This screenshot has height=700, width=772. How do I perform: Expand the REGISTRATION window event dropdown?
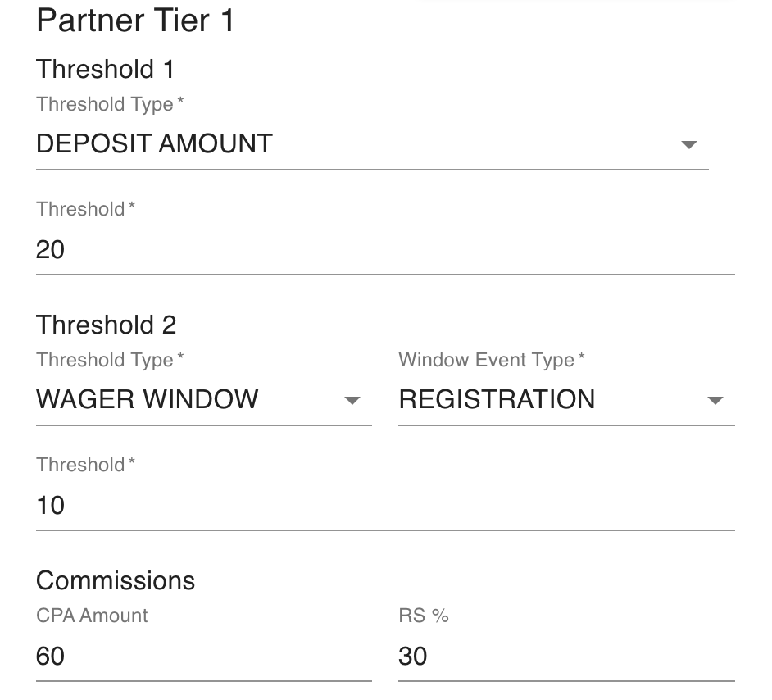pos(549,400)
